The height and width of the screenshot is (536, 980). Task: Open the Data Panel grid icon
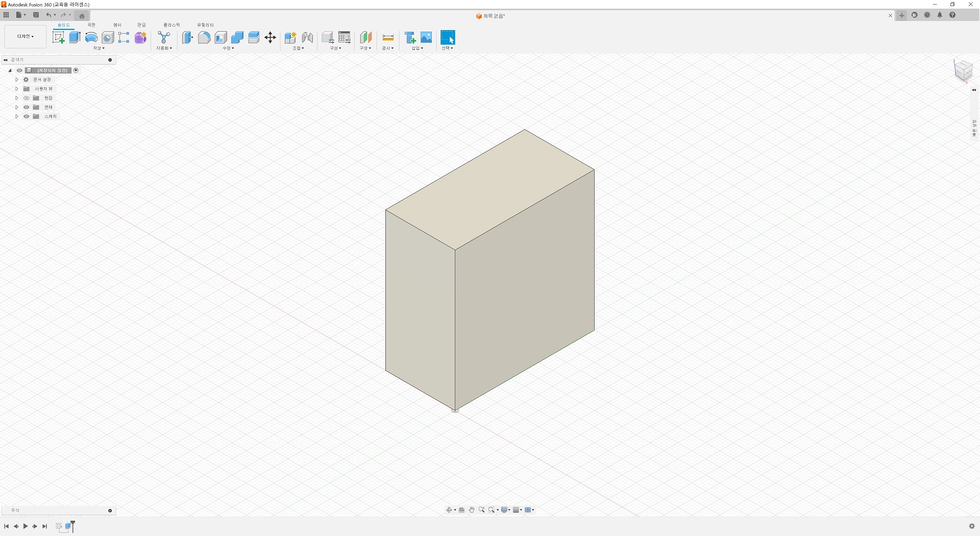coord(6,15)
